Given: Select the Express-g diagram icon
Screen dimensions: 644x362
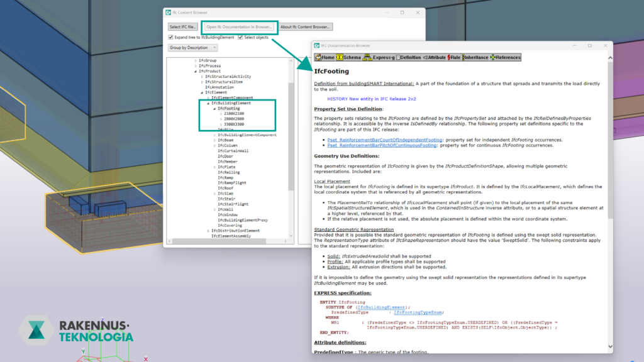Looking at the screenshot, I should (x=369, y=57).
